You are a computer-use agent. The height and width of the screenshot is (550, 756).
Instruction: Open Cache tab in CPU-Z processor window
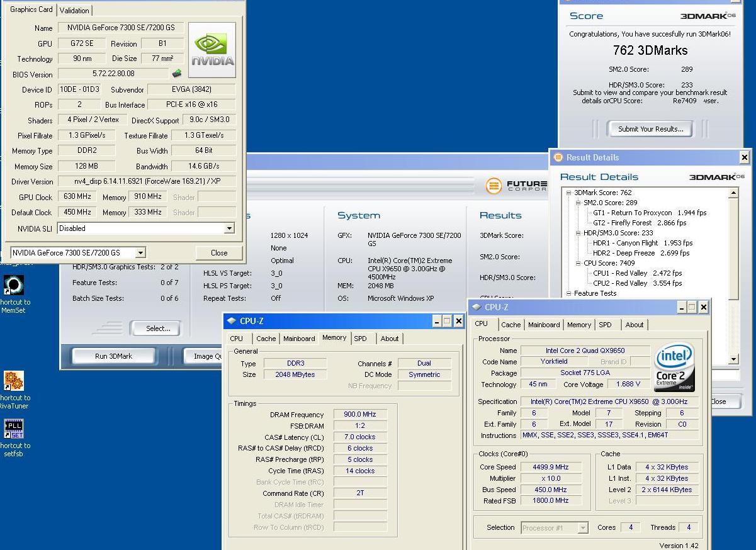click(x=511, y=325)
